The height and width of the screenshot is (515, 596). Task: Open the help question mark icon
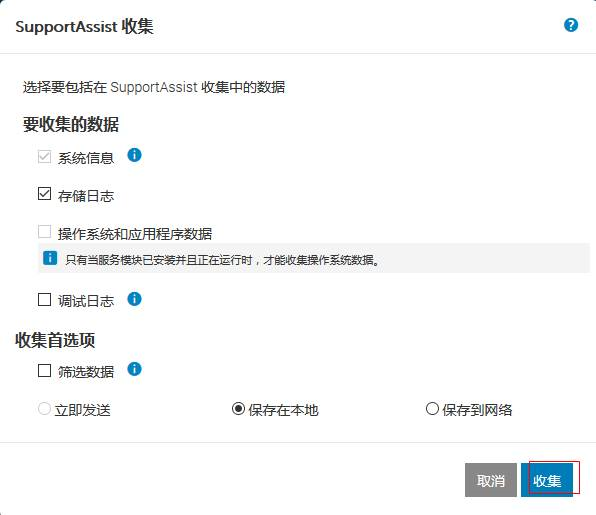coord(571,25)
